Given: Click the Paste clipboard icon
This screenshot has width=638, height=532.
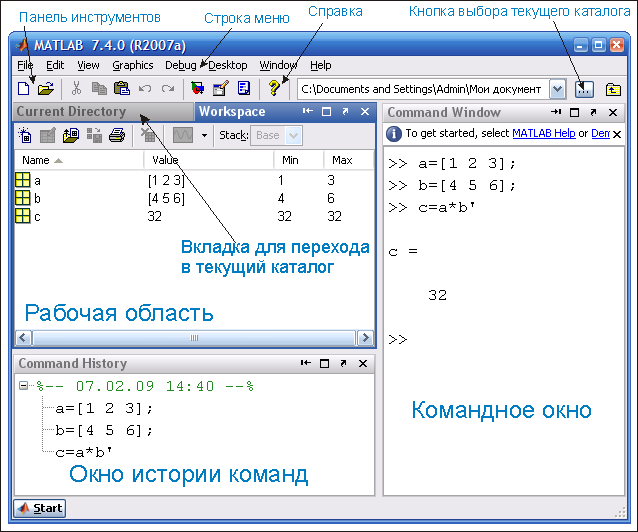Looking at the screenshot, I should [122, 88].
